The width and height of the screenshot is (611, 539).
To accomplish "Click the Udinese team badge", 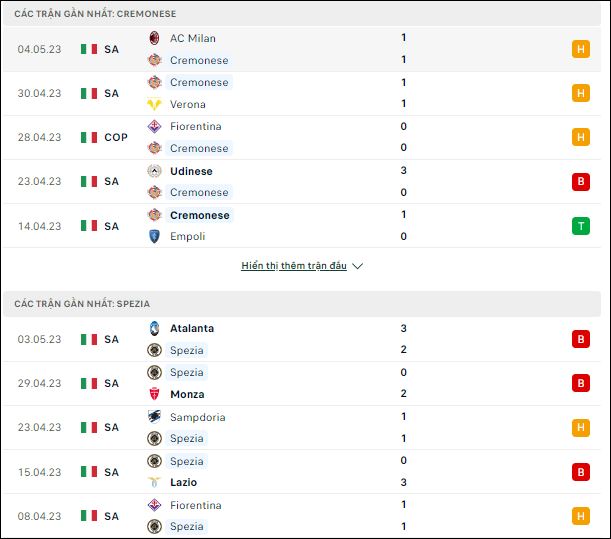I will (x=154, y=171).
